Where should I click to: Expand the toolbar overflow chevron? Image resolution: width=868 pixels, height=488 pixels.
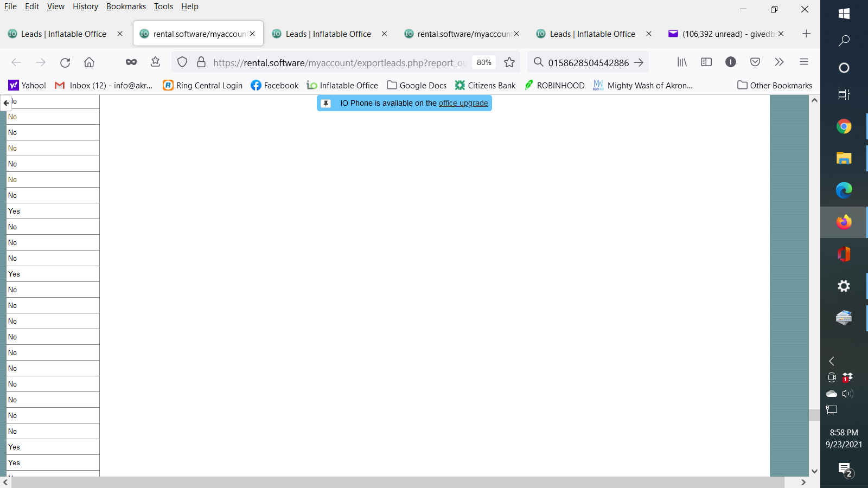[779, 62]
